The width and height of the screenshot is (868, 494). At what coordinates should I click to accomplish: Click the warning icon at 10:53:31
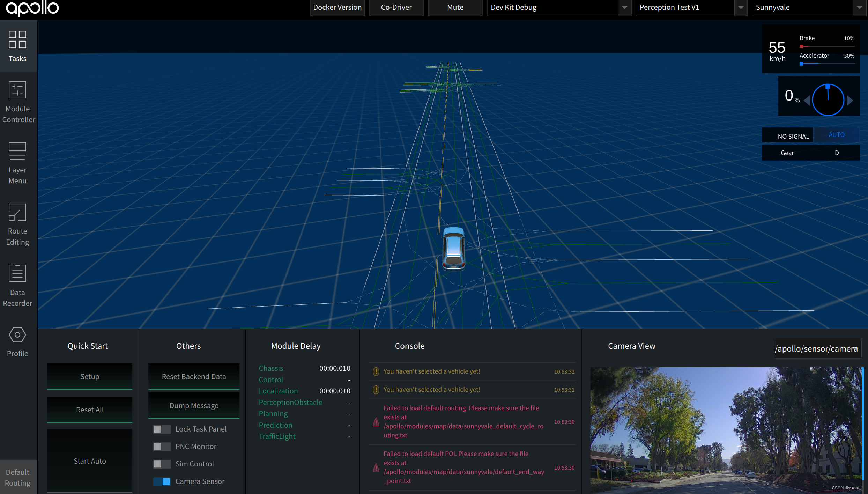376,390
